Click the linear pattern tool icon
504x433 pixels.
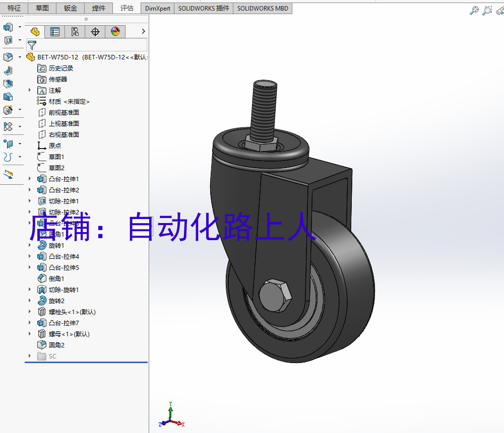coord(8,126)
